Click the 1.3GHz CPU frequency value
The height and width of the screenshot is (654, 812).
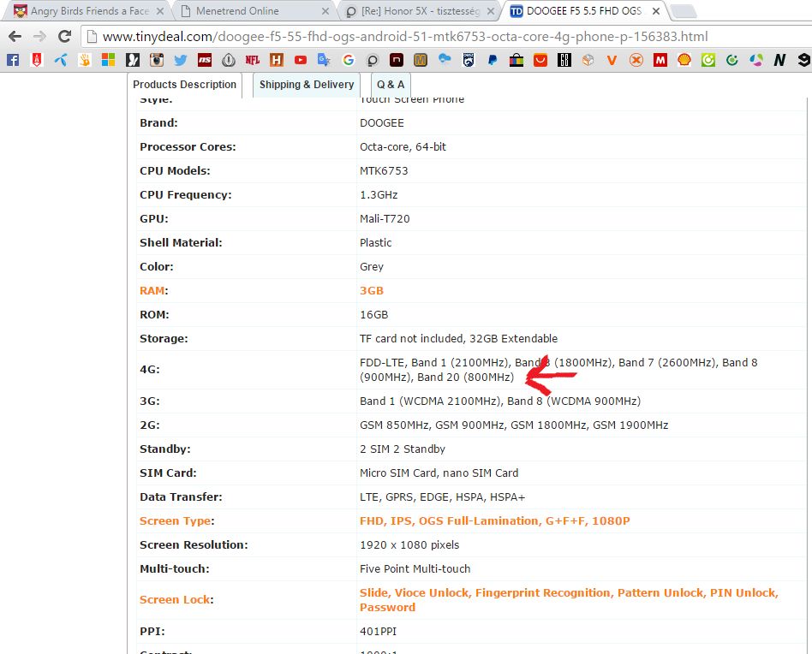tap(379, 195)
